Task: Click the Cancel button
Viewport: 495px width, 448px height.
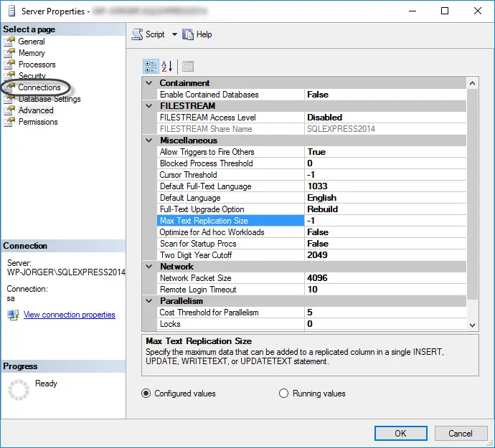Action: [461, 433]
